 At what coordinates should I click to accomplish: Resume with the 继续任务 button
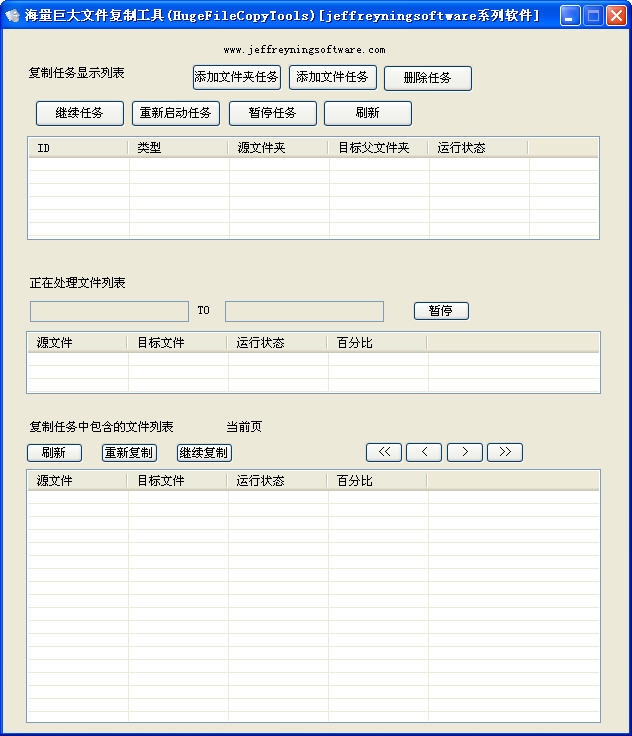pos(80,114)
